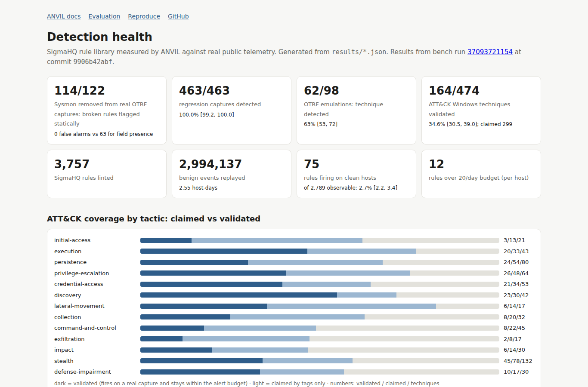Select the 114/122 Sysmon card value
Screen dimensions: 588x387
pos(80,91)
